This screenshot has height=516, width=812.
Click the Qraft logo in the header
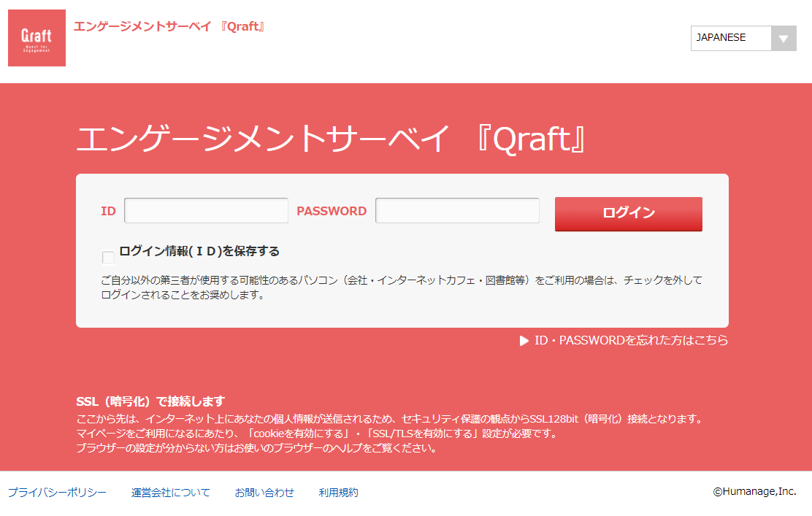pyautogui.click(x=37, y=38)
